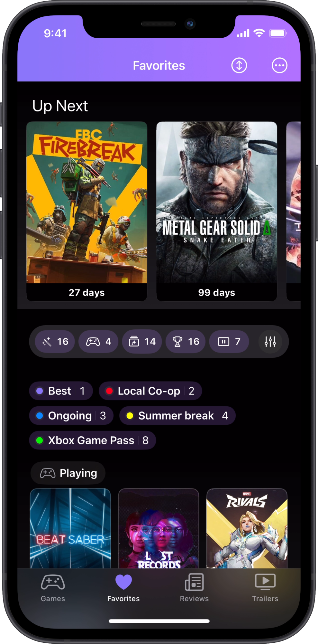Select the paused filter chip showing 7
318x644 pixels.
(229, 341)
